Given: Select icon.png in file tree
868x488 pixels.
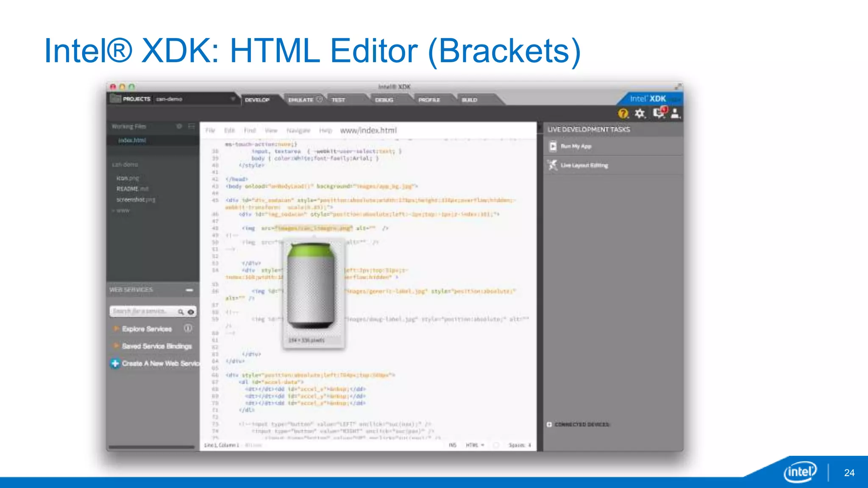Looking at the screenshot, I should (128, 178).
